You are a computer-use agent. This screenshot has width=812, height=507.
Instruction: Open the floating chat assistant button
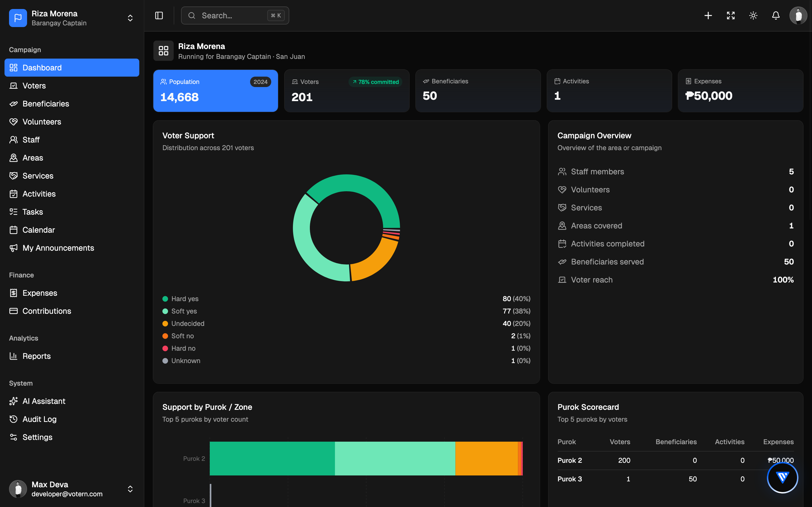coord(782,477)
